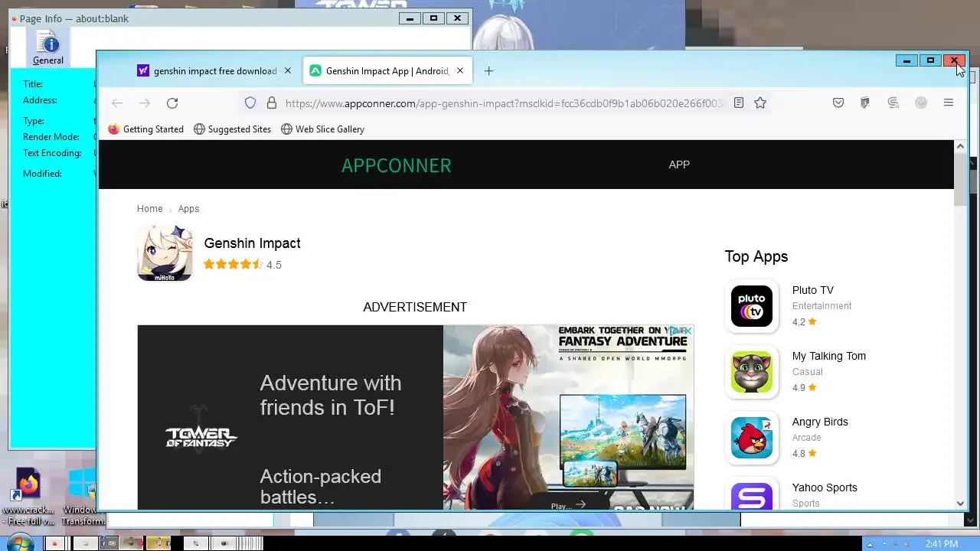Minimize the Page Info window

(x=410, y=18)
